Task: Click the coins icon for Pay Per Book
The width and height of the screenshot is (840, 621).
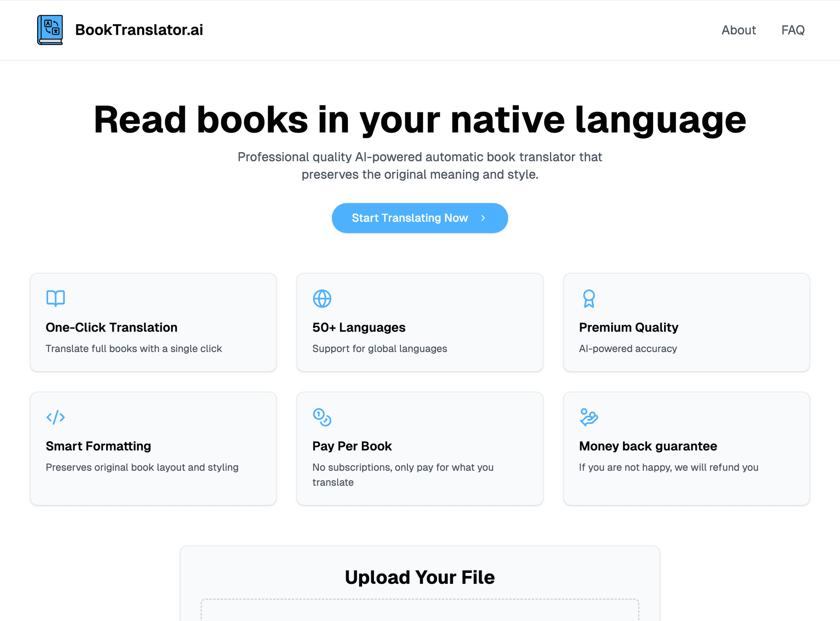Action: pyautogui.click(x=322, y=417)
